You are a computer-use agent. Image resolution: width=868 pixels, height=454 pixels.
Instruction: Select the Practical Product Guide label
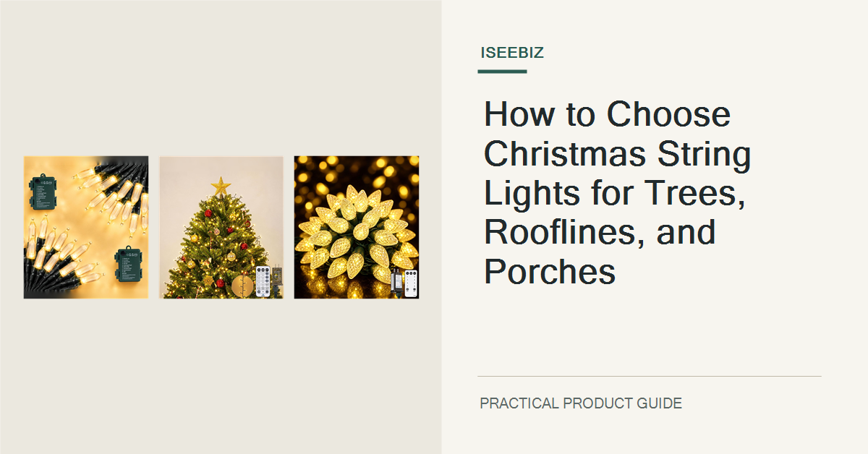point(581,403)
